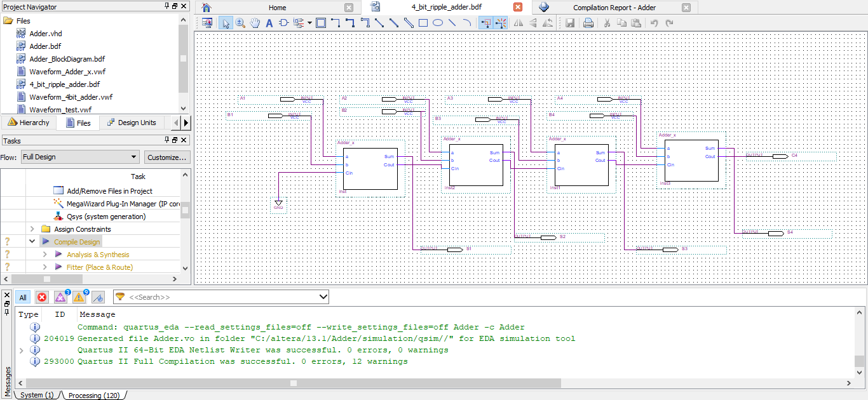Viewport: 868px width, 400px height.
Task: Click the messages Search filter field
Action: coord(222,297)
